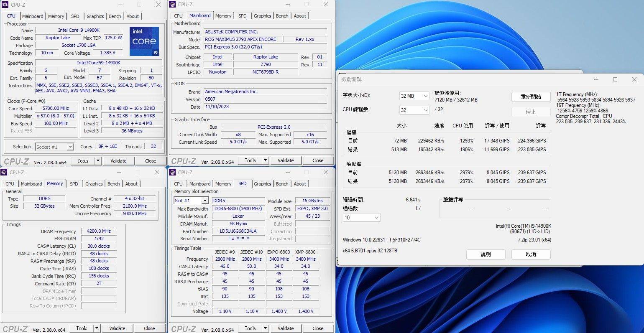Switch to Bench tab in CPU window

click(115, 16)
